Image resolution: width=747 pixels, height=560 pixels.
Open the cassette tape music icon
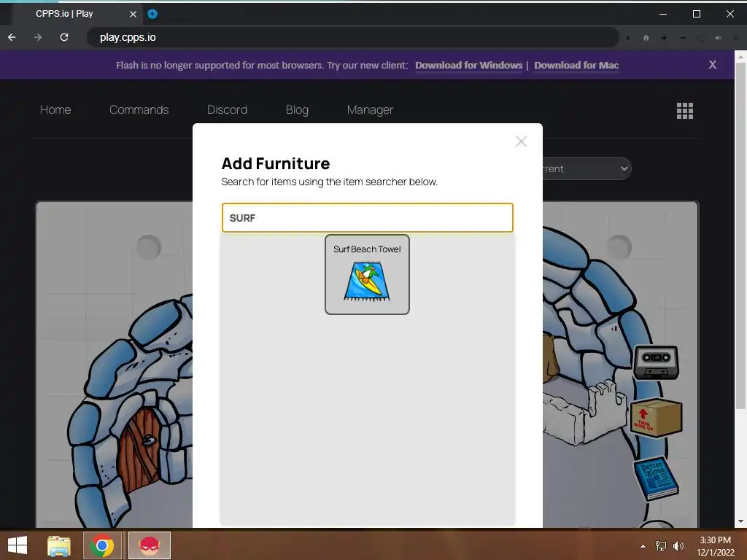coord(656,362)
